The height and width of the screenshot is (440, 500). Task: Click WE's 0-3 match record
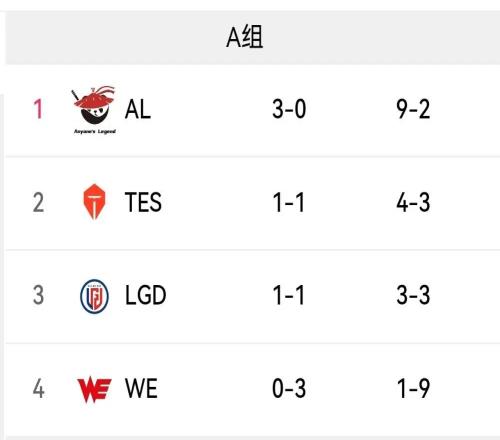(x=289, y=388)
